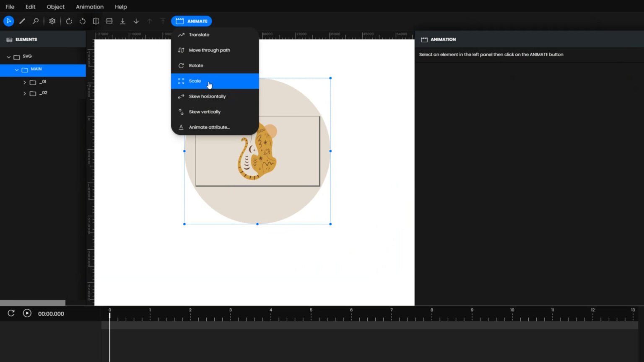The width and height of the screenshot is (644, 362).
Task: Select the Node/Pen editing tool
Action: tap(22, 21)
